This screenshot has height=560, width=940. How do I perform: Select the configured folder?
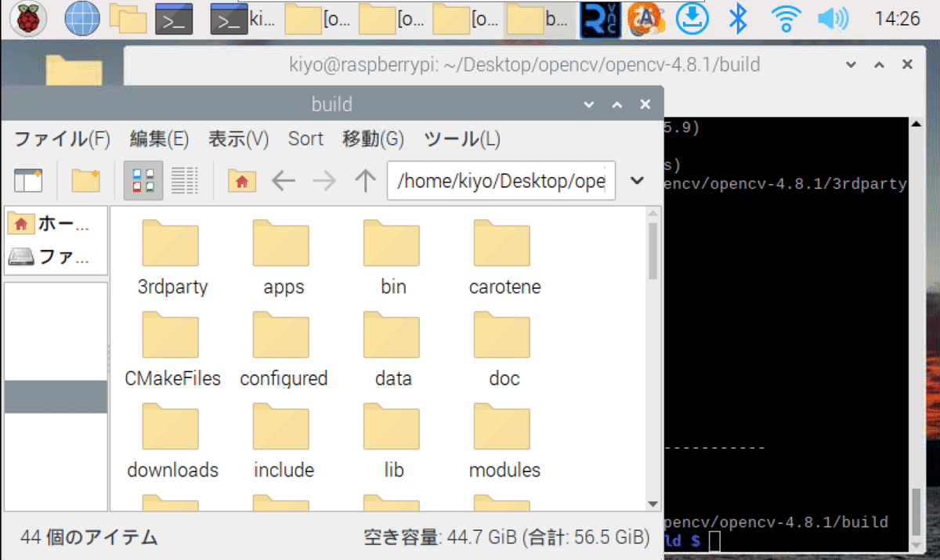283,349
